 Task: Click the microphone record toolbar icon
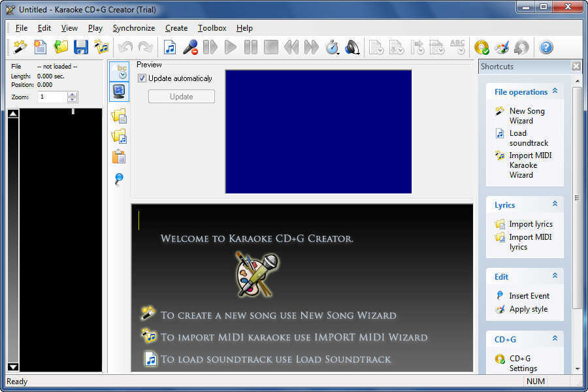(x=190, y=47)
